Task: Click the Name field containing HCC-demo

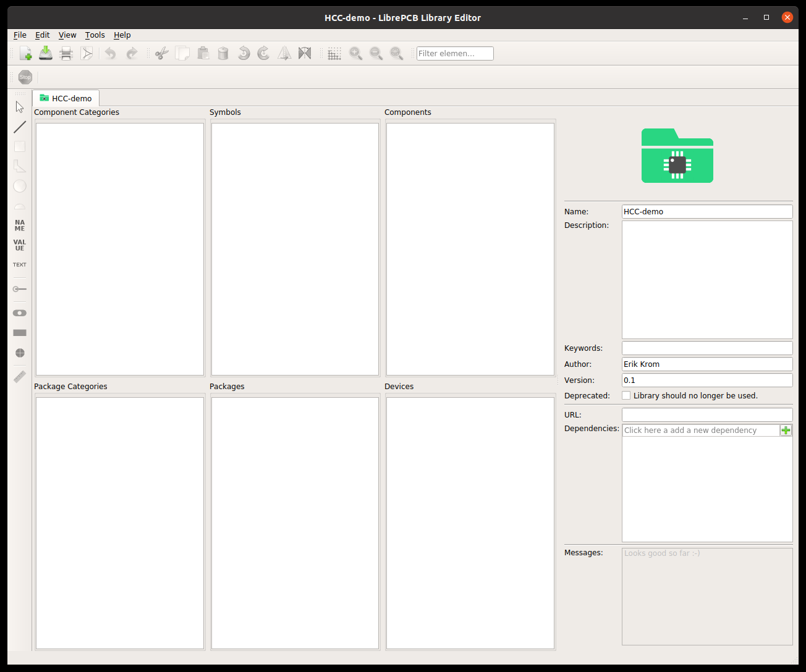Action: click(x=707, y=211)
